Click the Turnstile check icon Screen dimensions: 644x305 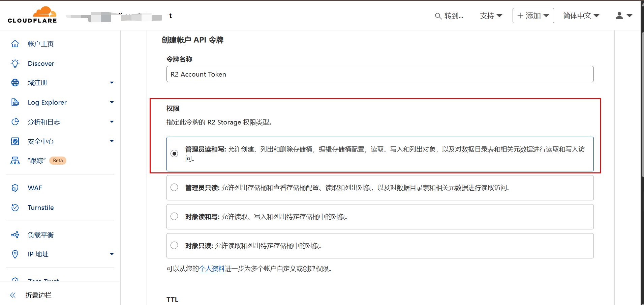tap(15, 207)
